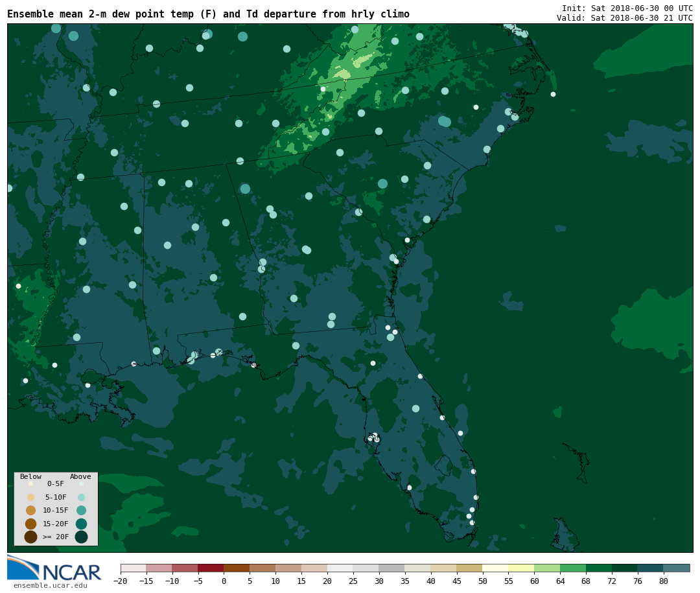Image resolution: width=700 pixels, height=593 pixels.
Task: Click the '-5' colorbar tick label
Action: (x=198, y=581)
